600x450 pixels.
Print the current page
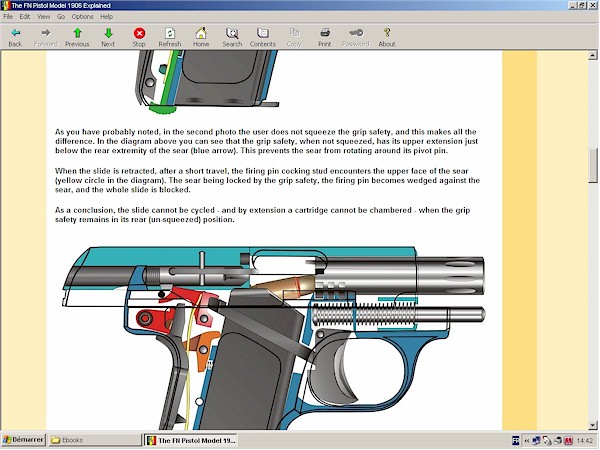(x=325, y=33)
